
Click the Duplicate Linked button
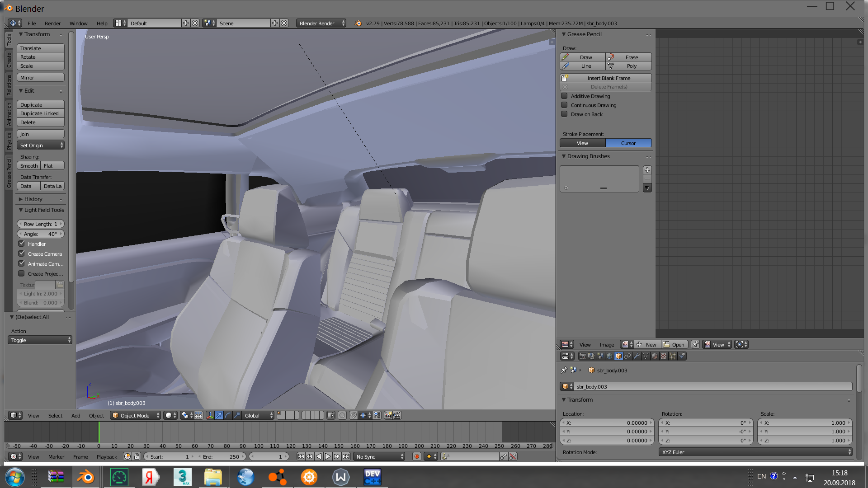(41, 113)
